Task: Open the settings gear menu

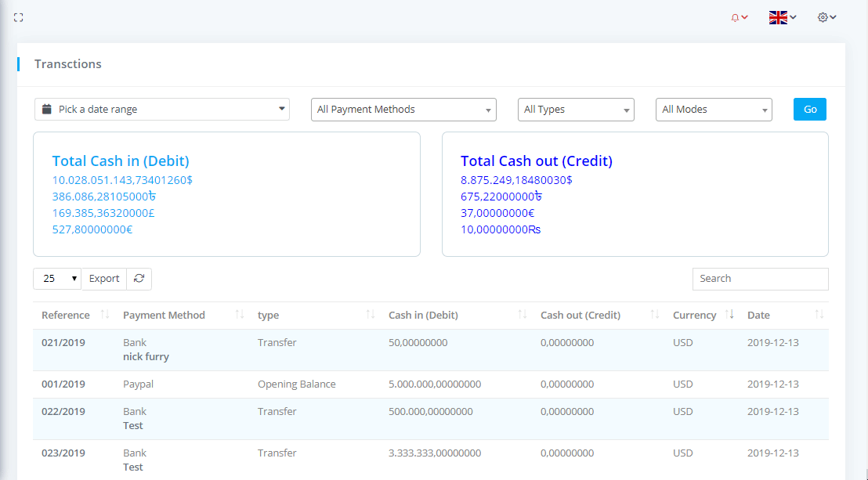Action: coord(826,17)
